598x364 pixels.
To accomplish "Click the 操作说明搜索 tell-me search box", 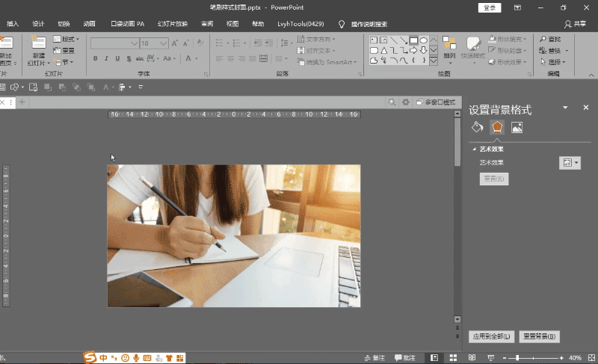I will point(369,24).
